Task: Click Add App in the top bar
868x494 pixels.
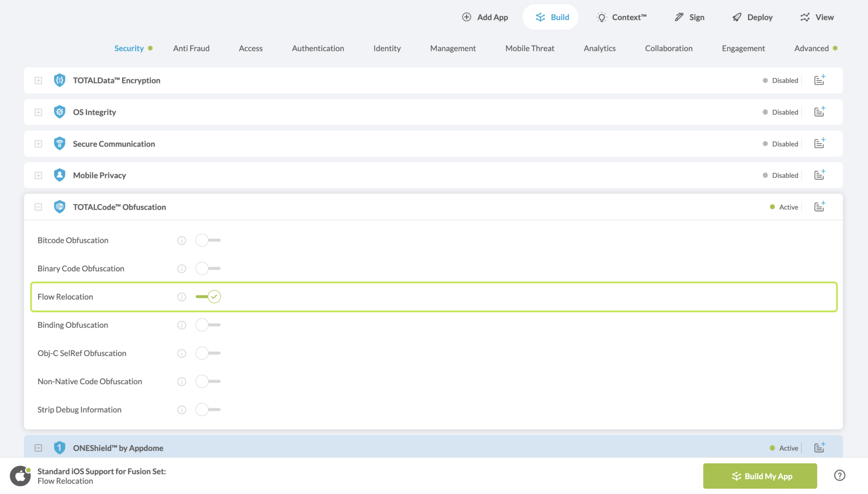Action: pyautogui.click(x=485, y=17)
